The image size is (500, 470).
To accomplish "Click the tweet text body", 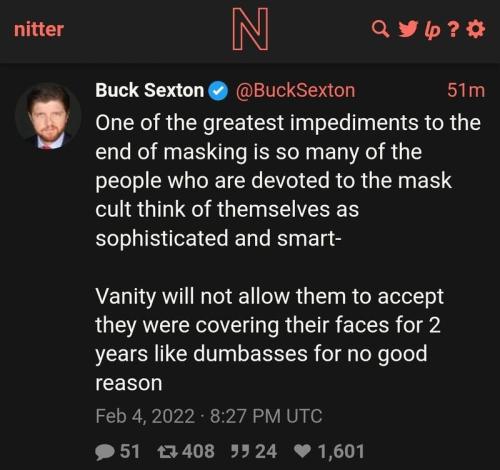I will point(288,252).
